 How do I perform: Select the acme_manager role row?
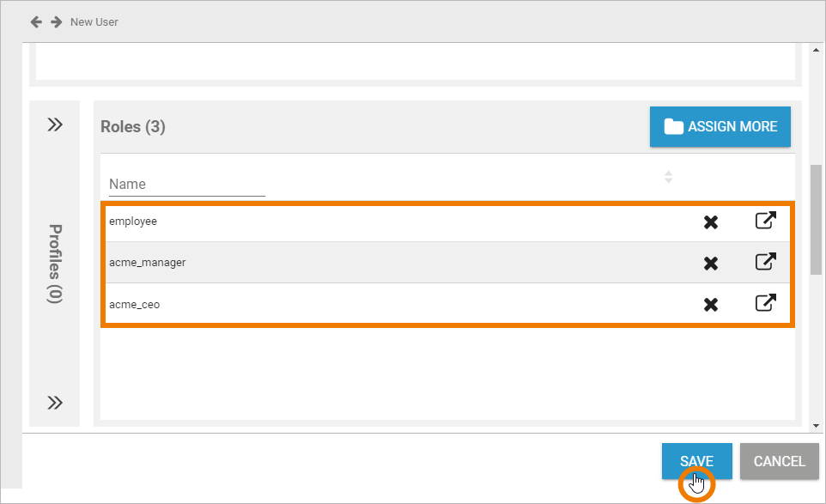click(x=343, y=263)
